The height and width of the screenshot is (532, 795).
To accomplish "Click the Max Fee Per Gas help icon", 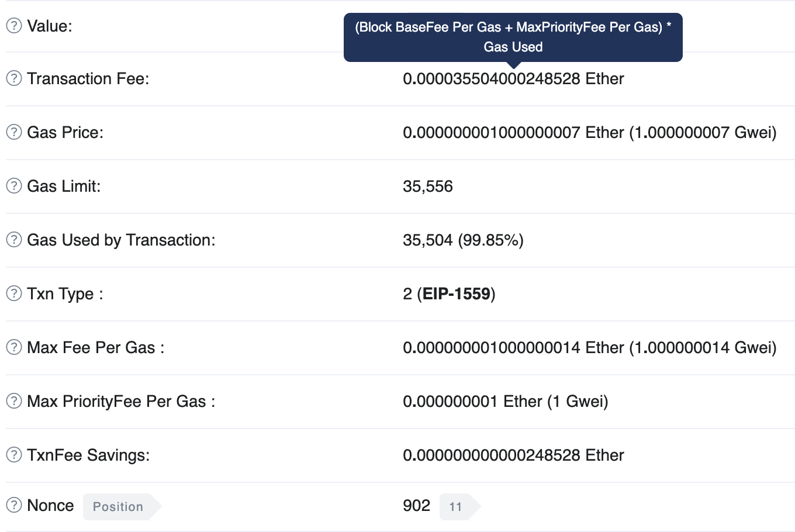I will [x=13, y=347].
